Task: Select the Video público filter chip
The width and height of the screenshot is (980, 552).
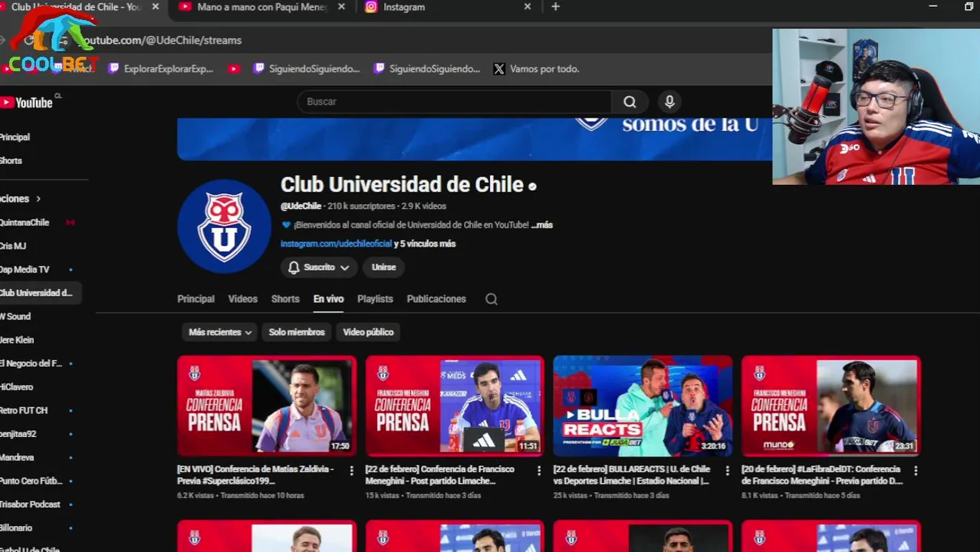Action: (368, 332)
